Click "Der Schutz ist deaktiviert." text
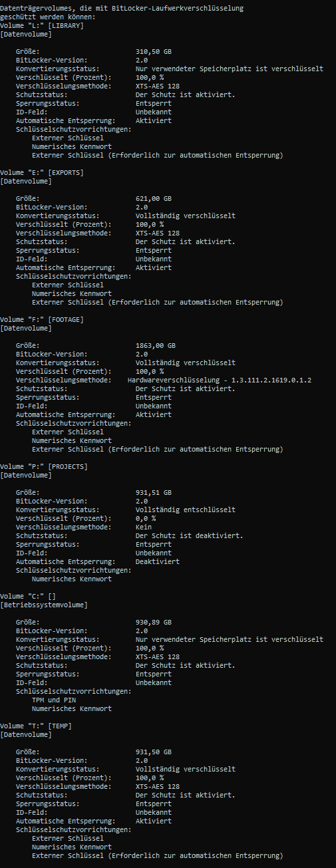 tap(190, 535)
